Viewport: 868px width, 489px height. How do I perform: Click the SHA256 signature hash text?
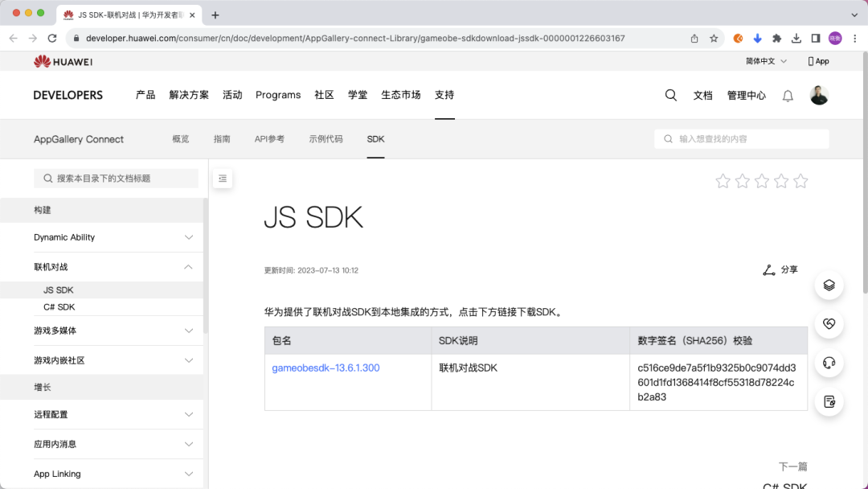click(x=717, y=383)
